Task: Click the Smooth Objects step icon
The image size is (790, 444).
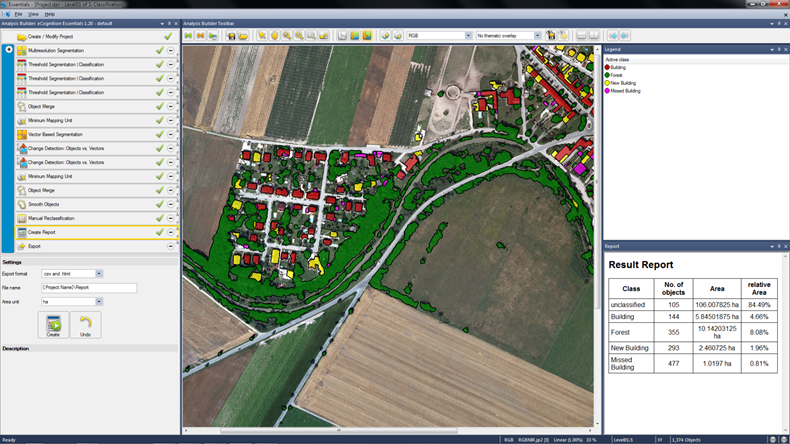Action: click(22, 204)
